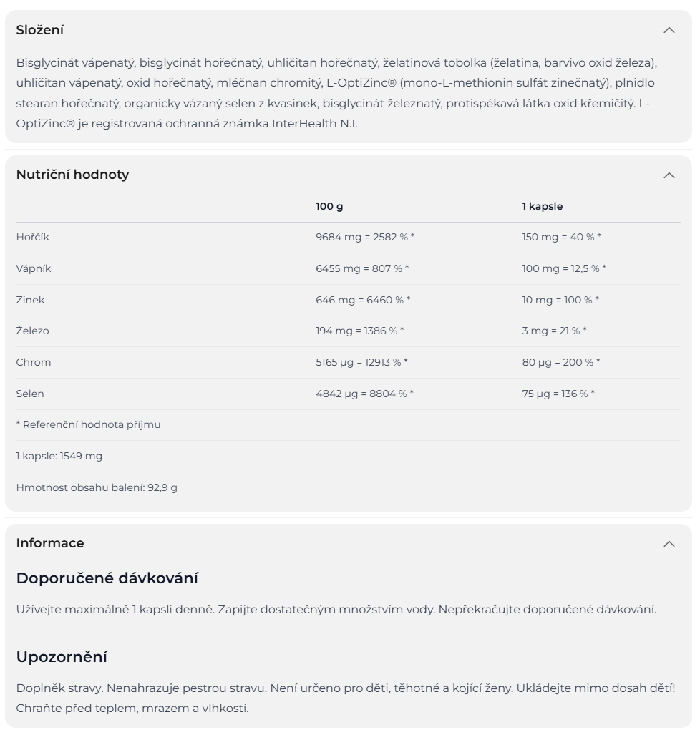Click the Doporučené dávkování heading

107,578
